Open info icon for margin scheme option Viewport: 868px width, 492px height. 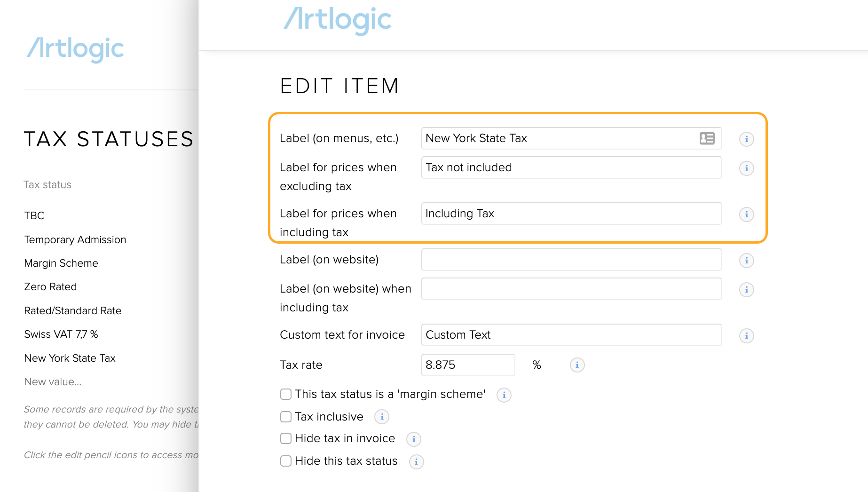click(504, 395)
